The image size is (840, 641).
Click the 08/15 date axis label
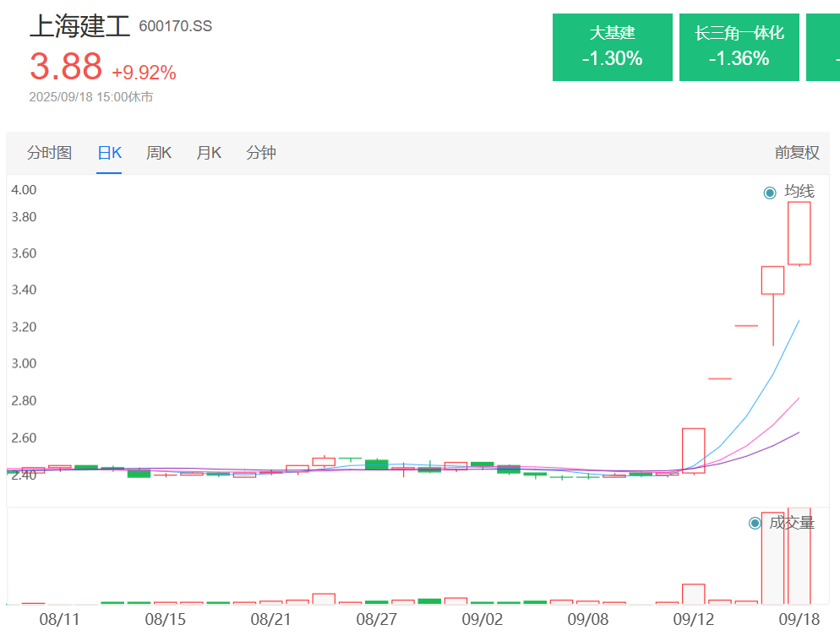tap(165, 620)
